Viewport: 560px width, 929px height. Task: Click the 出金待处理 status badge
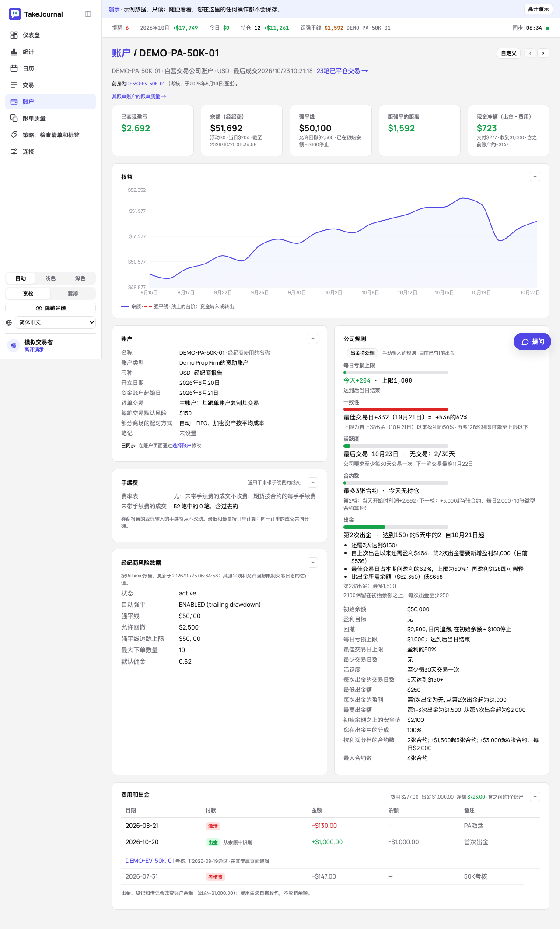pos(362,353)
